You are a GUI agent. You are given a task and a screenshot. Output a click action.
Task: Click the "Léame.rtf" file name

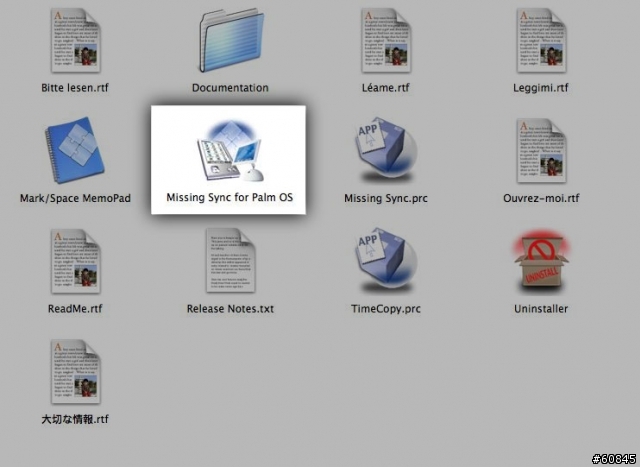[x=386, y=88]
